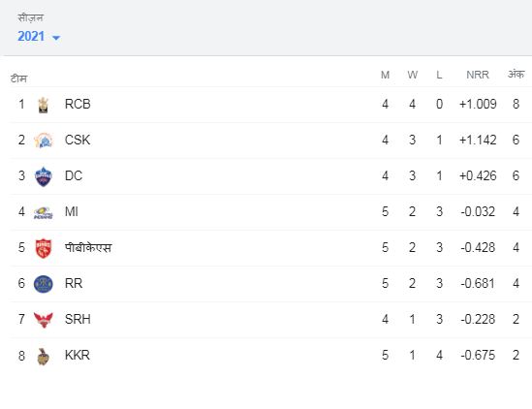The image size is (532, 409).
Task: Click the RR round blue logo
Action: pyautogui.click(x=43, y=284)
